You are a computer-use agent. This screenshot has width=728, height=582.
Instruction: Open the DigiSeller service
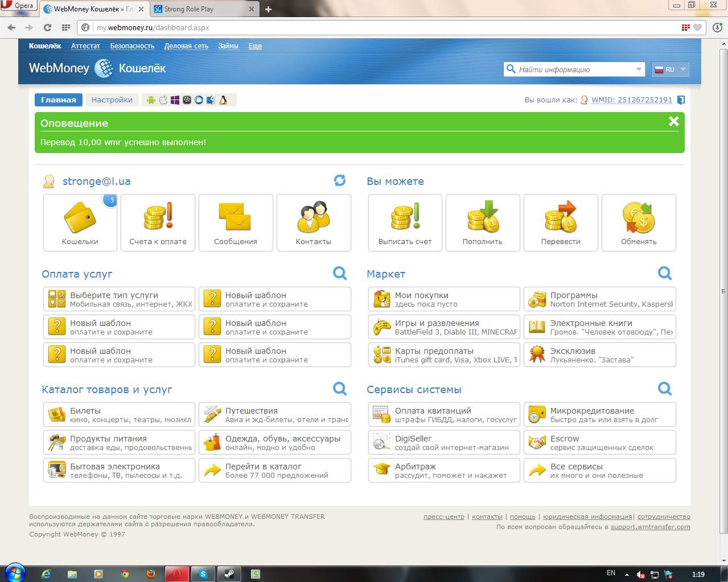[x=444, y=443]
